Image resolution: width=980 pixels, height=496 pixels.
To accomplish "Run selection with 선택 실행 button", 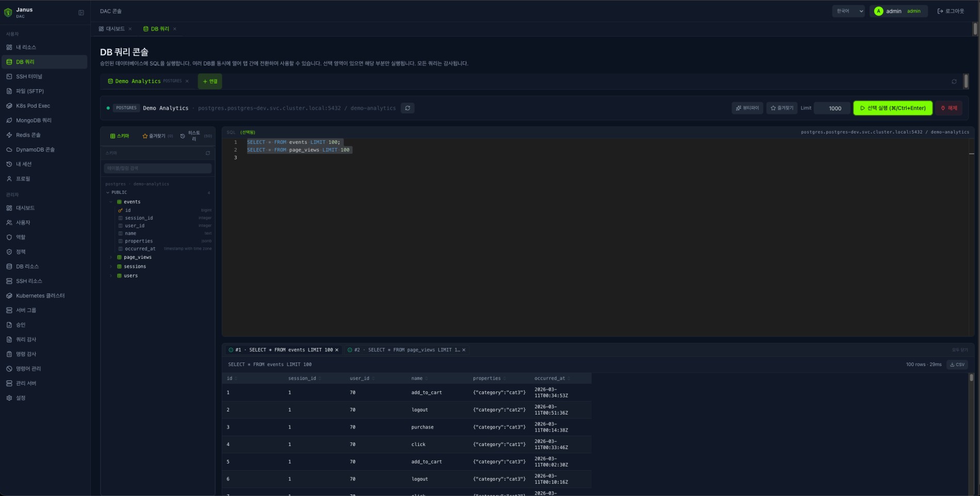I will pos(893,108).
